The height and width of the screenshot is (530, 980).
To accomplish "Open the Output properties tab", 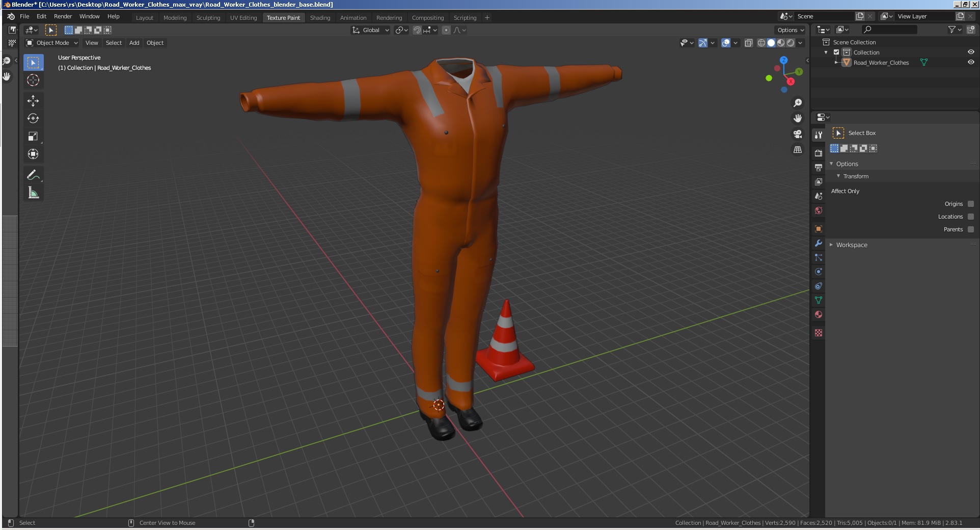I will pyautogui.click(x=819, y=167).
